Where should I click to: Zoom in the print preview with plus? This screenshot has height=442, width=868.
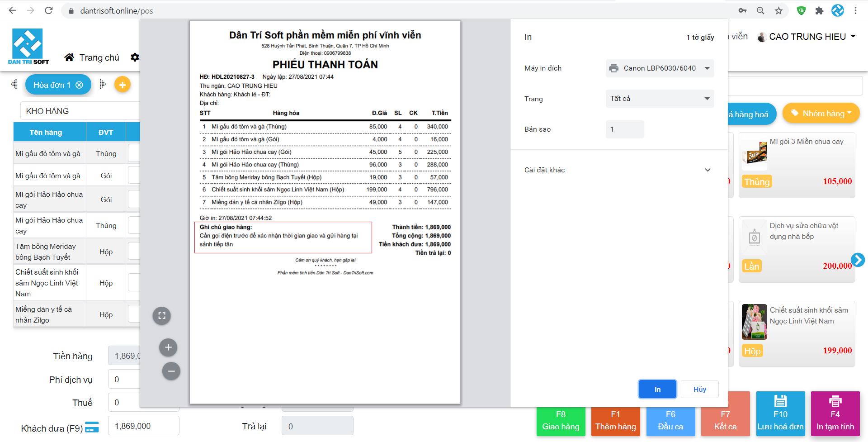click(168, 347)
